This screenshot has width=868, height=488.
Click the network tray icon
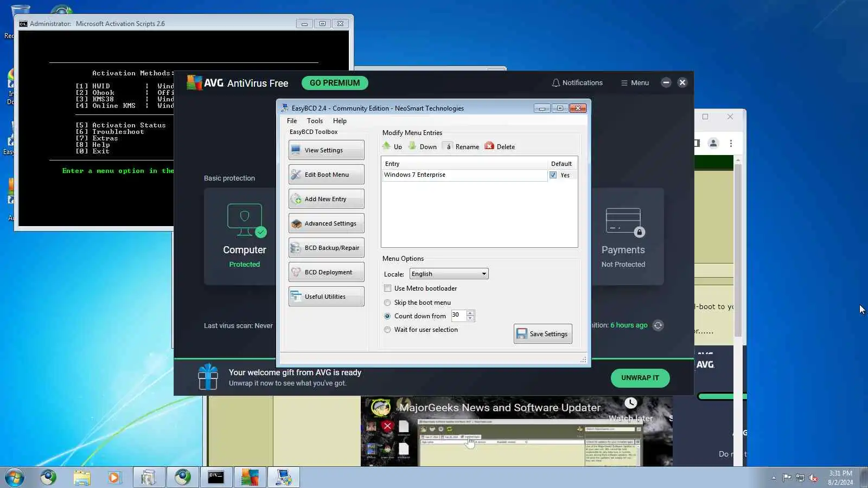(800, 478)
